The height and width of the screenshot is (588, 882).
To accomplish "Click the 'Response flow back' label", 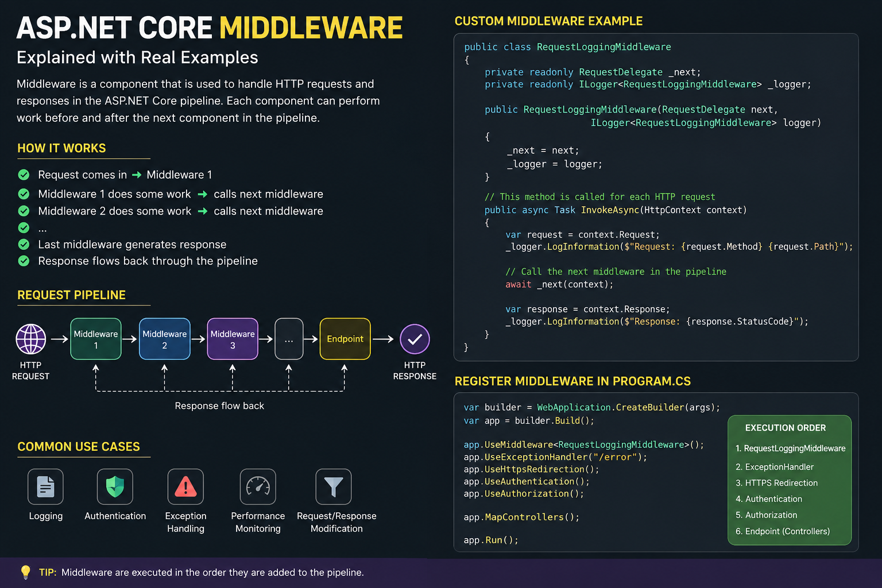I will click(x=219, y=406).
